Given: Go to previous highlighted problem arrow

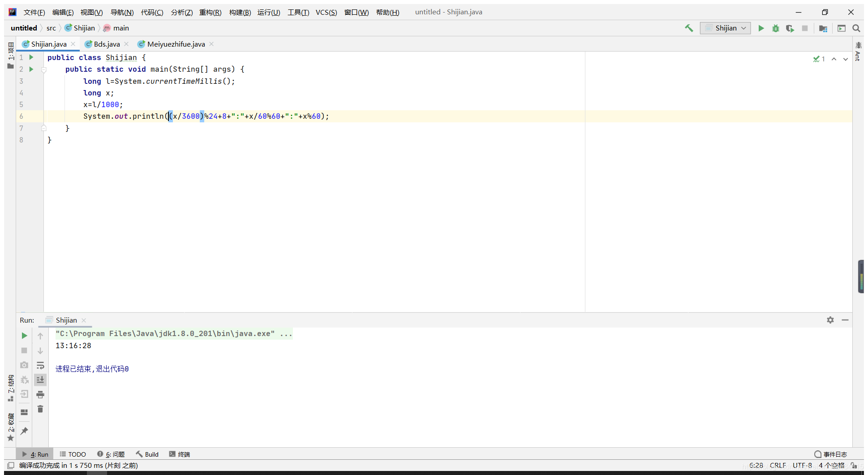Looking at the screenshot, I should pyautogui.click(x=834, y=59).
